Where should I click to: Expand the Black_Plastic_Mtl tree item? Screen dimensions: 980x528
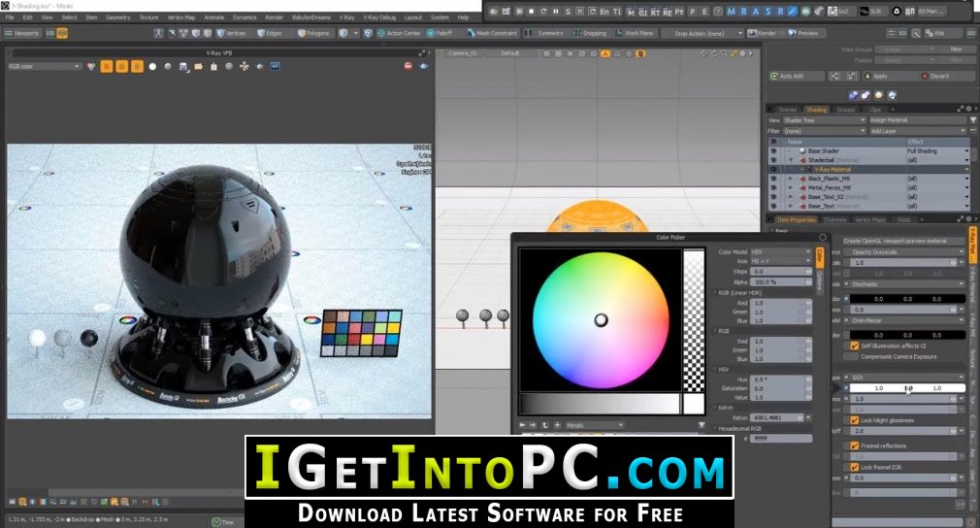click(x=791, y=179)
